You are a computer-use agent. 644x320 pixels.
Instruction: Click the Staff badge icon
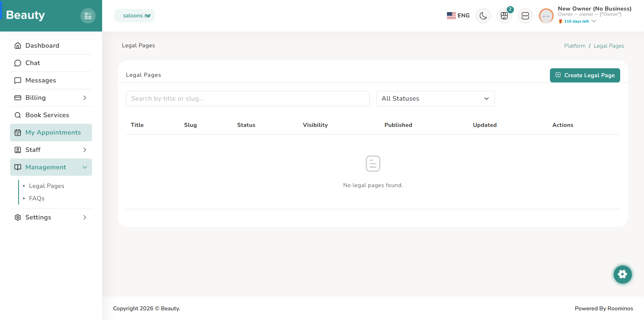tap(18, 150)
